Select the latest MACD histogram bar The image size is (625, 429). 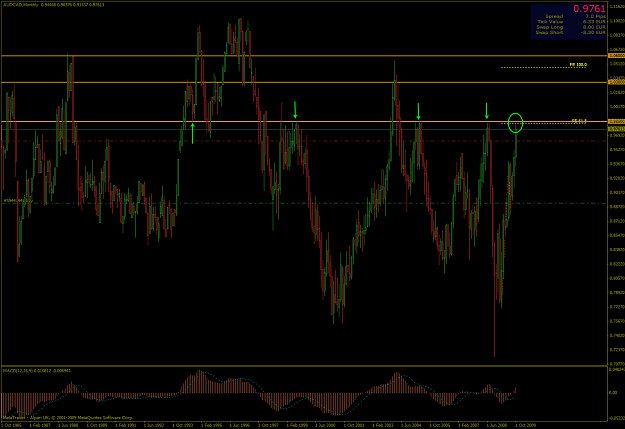click(515, 390)
